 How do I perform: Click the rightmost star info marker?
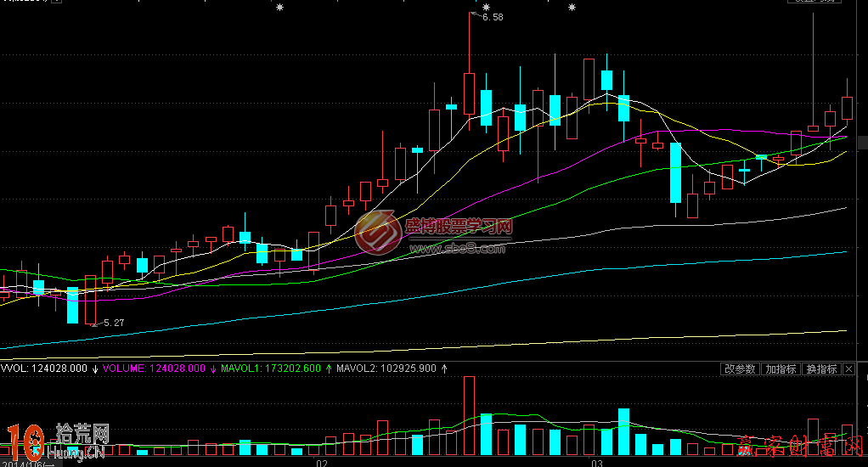point(572,8)
